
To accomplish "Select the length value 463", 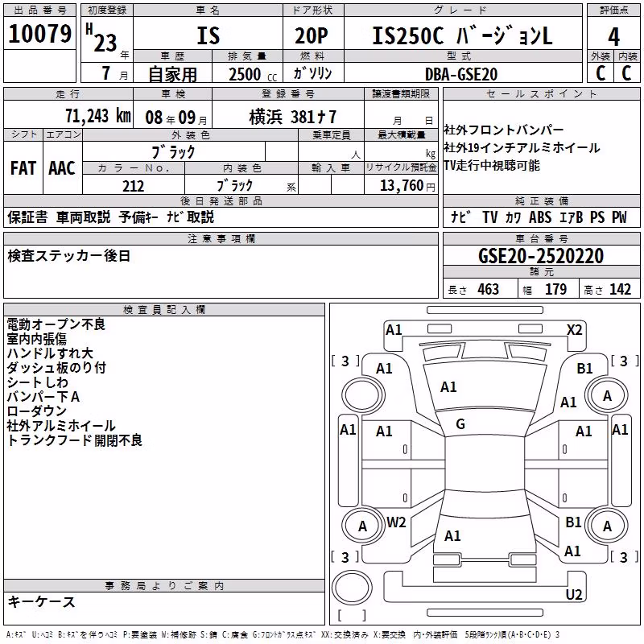I will [489, 290].
